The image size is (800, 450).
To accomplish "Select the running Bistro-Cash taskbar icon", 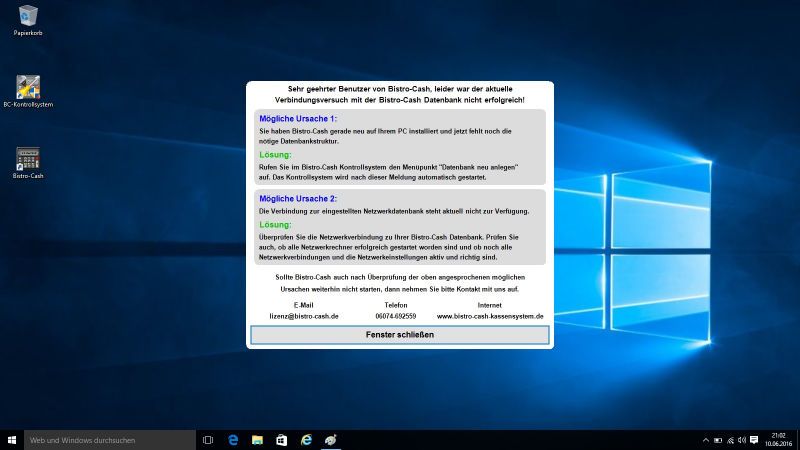I will (331, 440).
